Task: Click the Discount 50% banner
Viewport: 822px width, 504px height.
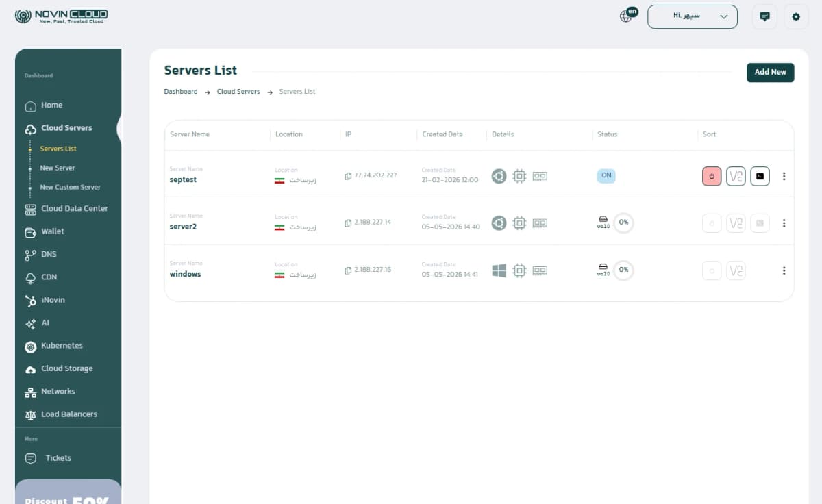Action: (68, 492)
